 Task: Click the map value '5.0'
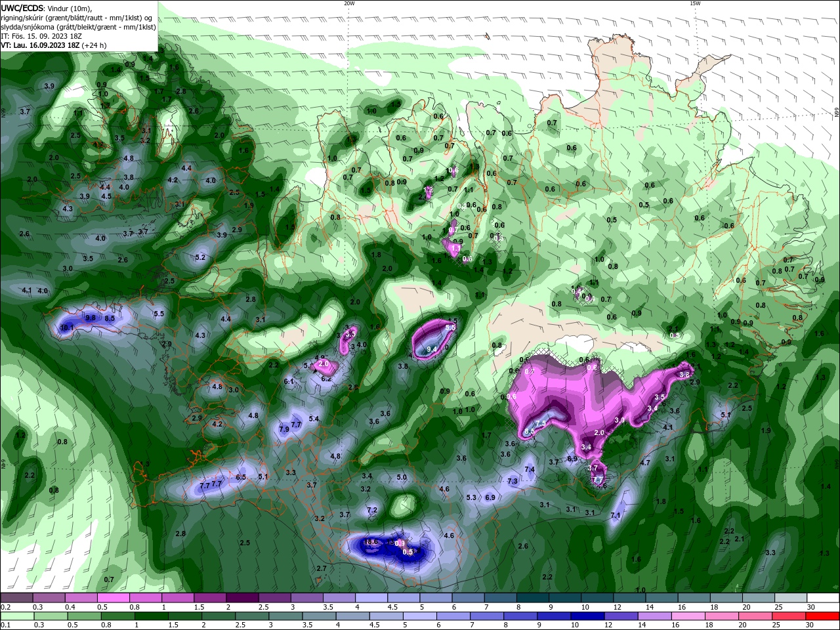[402, 478]
